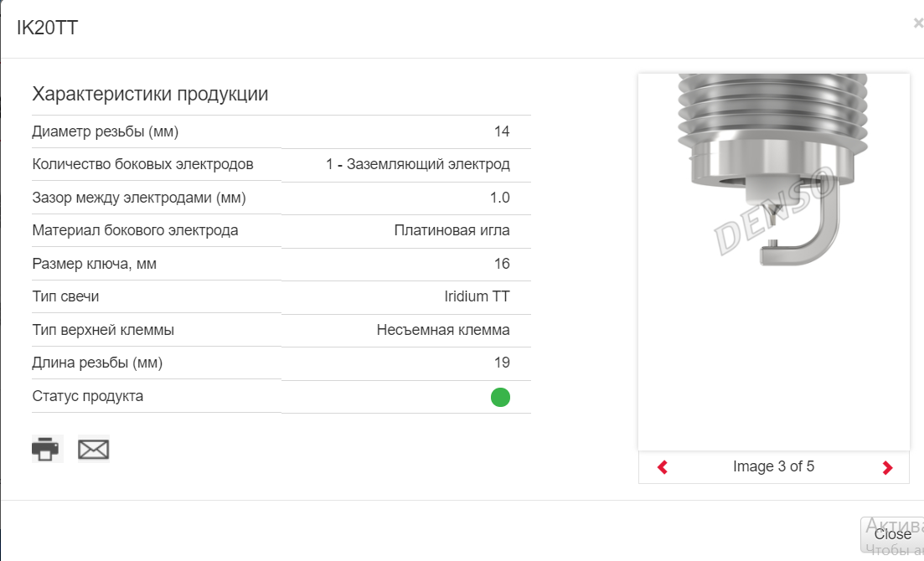Screen dimensions: 924x561
Task: Close the dialog with the top-right X
Action: pos(917,23)
